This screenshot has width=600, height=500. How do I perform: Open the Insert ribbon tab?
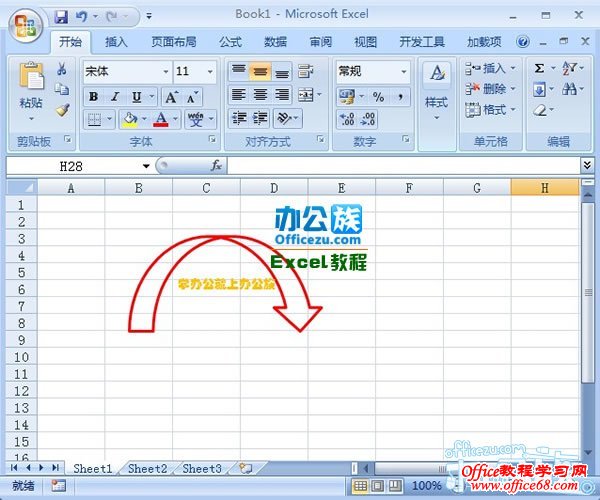click(116, 42)
